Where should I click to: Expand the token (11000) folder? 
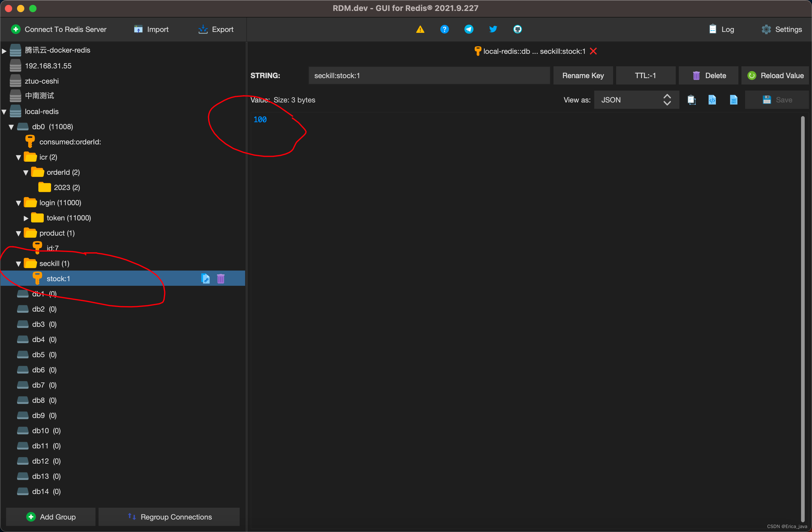(26, 218)
